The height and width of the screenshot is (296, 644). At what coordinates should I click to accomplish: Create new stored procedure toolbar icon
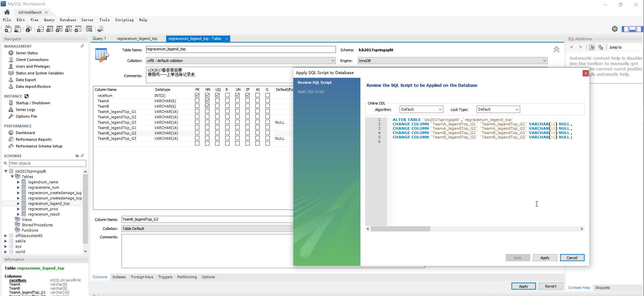click(x=68, y=29)
